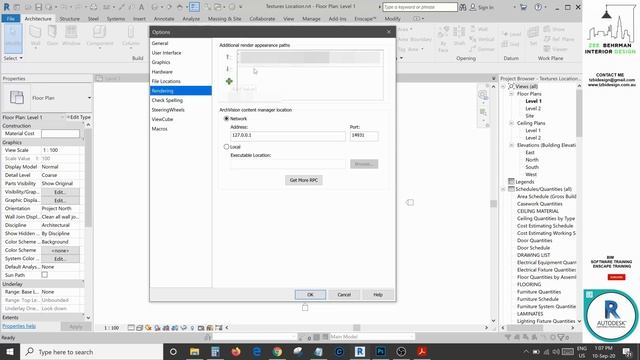Image resolution: width=640 pixels, height=360 pixels.
Task: Open File Explorer from the taskbar
Action: (194, 351)
